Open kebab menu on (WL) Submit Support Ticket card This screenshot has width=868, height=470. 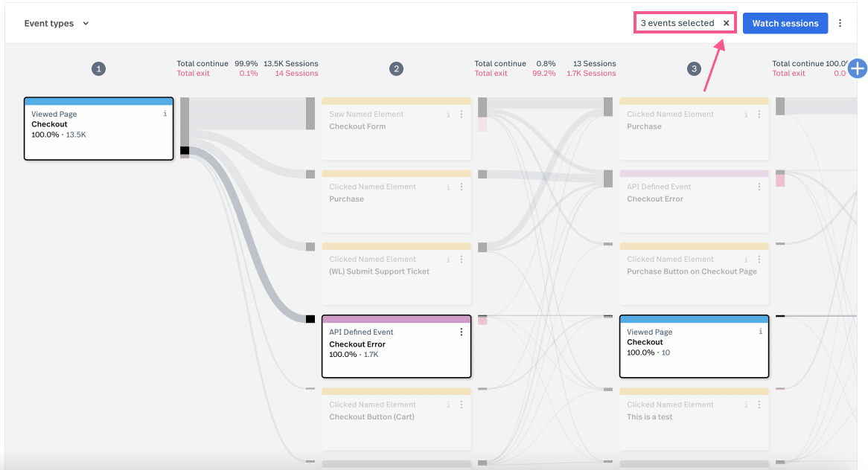(462, 260)
